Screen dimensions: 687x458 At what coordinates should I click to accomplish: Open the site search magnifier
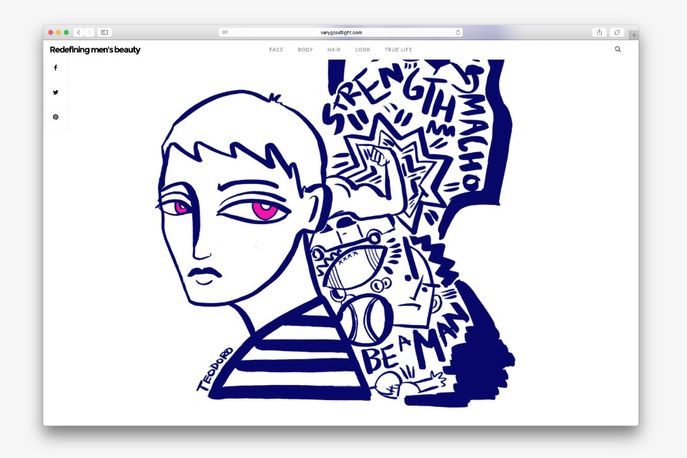pyautogui.click(x=617, y=49)
